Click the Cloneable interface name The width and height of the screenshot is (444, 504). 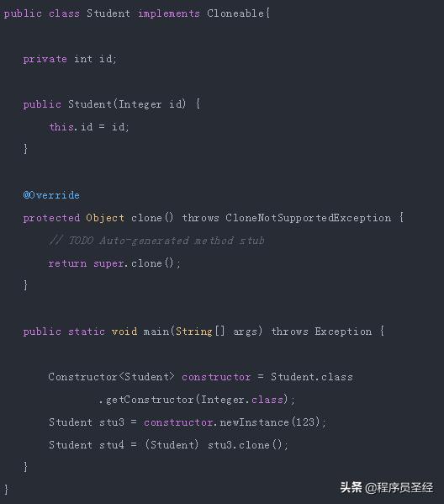click(x=235, y=13)
